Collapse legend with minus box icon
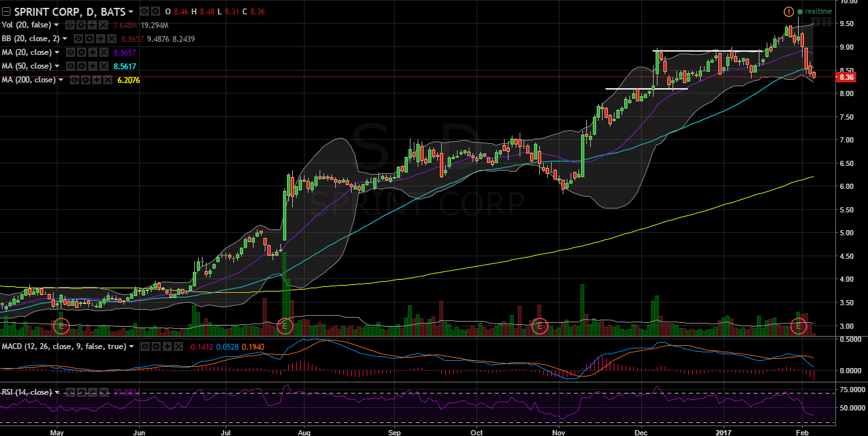Screen dimensions: 868x436 tap(6, 12)
